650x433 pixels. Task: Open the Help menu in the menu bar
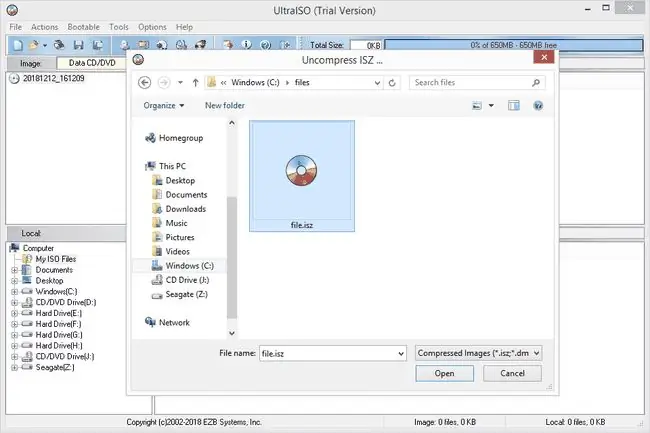[184, 27]
